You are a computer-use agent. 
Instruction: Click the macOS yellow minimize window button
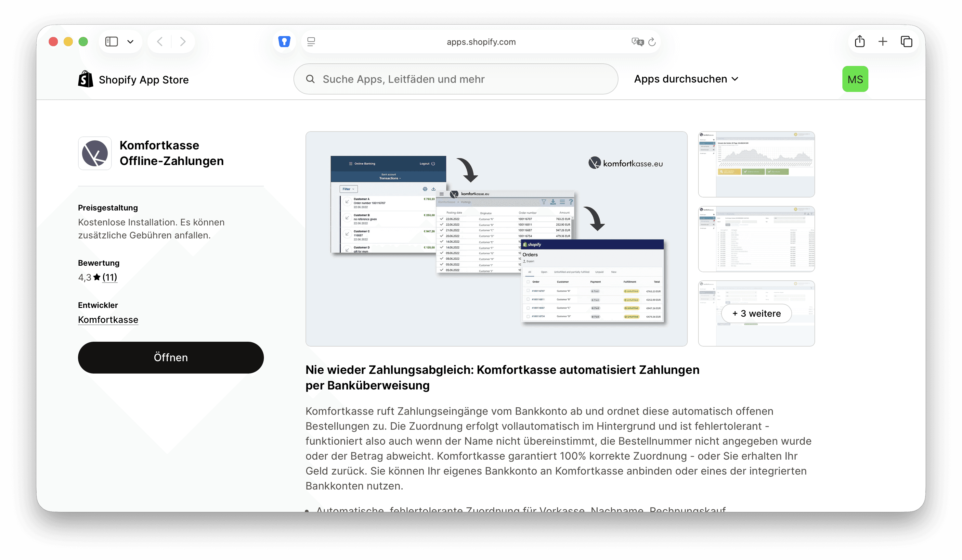(x=68, y=42)
